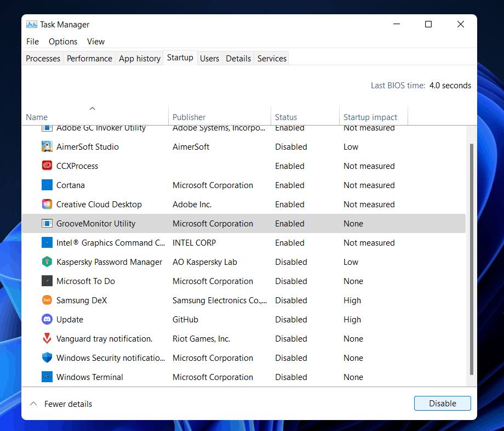Click the vertical scrollbar in startup list

(x=471, y=258)
